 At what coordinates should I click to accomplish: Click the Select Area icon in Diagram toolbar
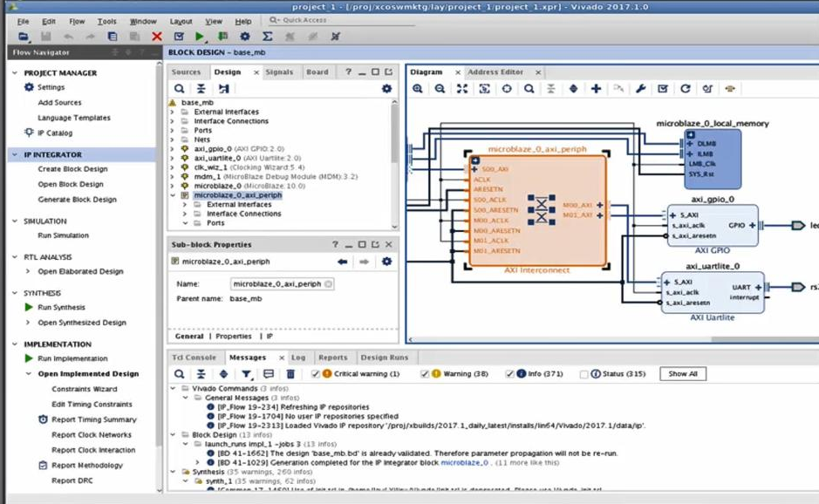pyautogui.click(x=485, y=89)
